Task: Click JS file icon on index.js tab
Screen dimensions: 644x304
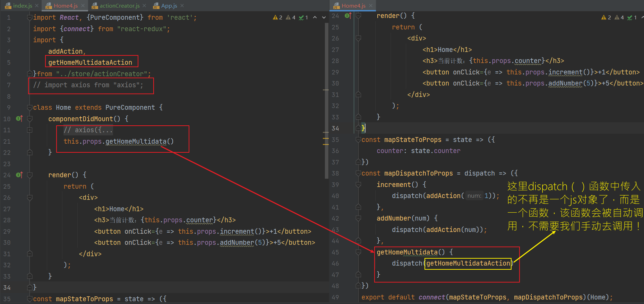Action: pos(8,6)
